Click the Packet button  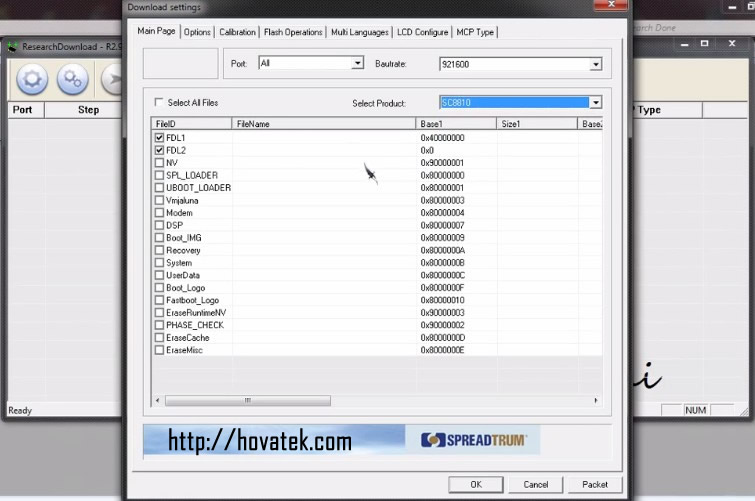tap(595, 484)
